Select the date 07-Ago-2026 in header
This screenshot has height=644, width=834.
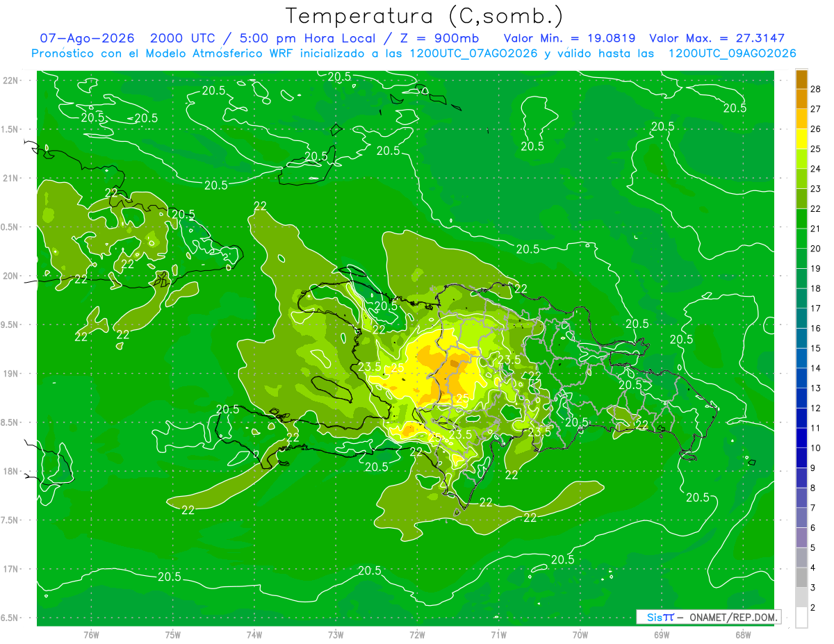(87, 38)
